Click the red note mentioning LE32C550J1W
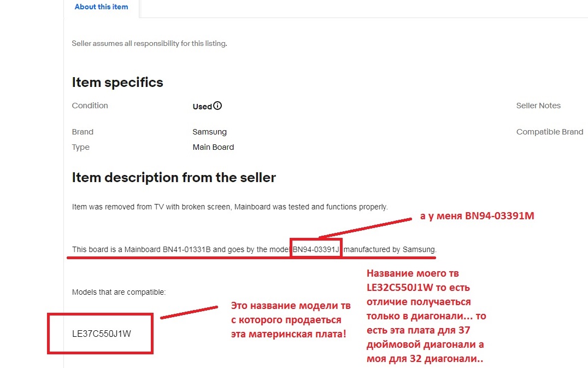The width and height of the screenshot is (588, 368). click(426, 316)
